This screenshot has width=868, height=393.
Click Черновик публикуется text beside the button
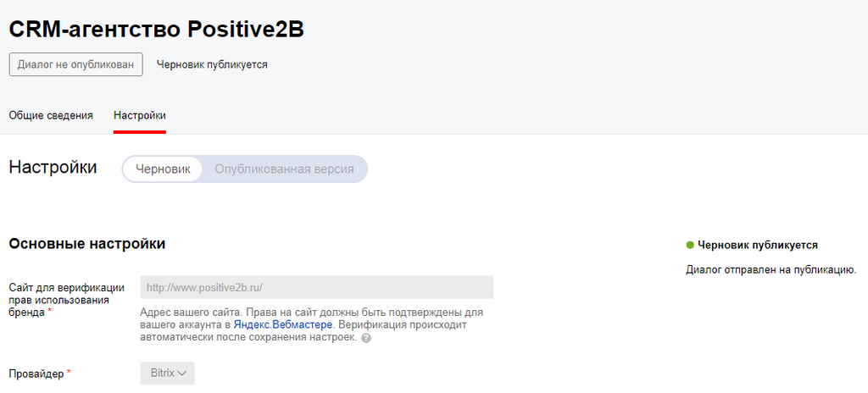212,64
